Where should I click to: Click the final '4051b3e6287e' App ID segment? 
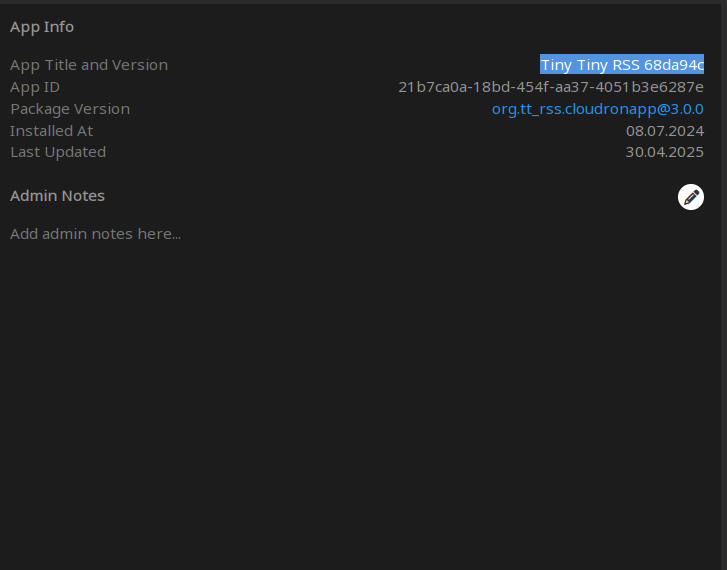(657, 87)
